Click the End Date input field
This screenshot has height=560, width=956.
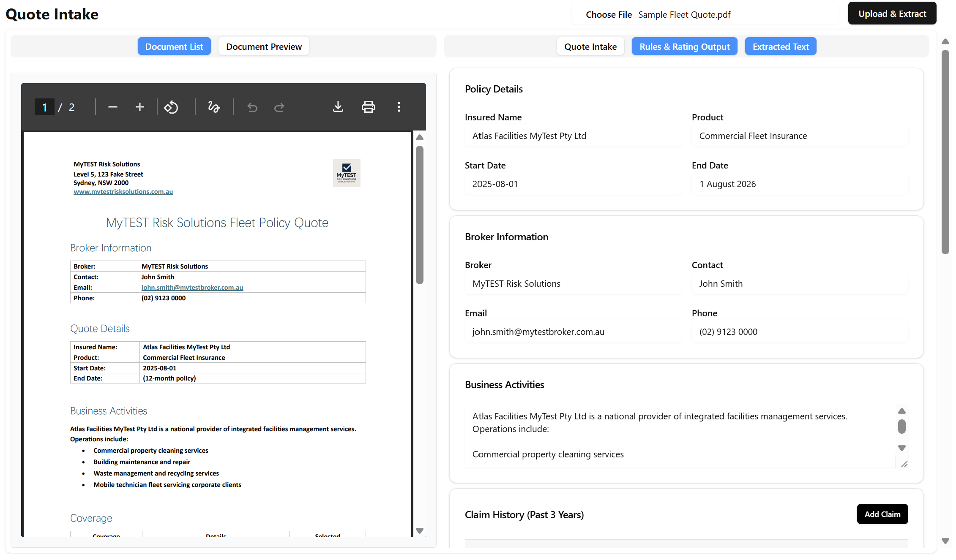tap(800, 184)
